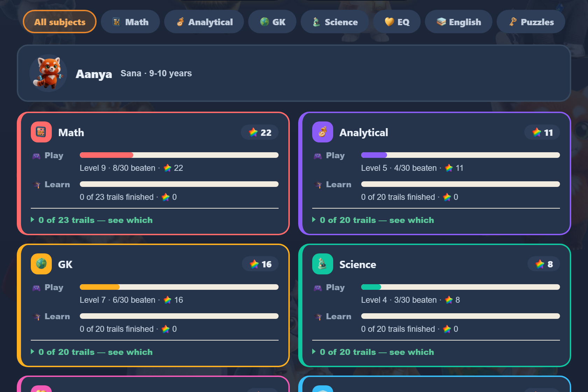Open the Puzzles filter tab
This screenshot has height=392, width=588.
click(531, 22)
